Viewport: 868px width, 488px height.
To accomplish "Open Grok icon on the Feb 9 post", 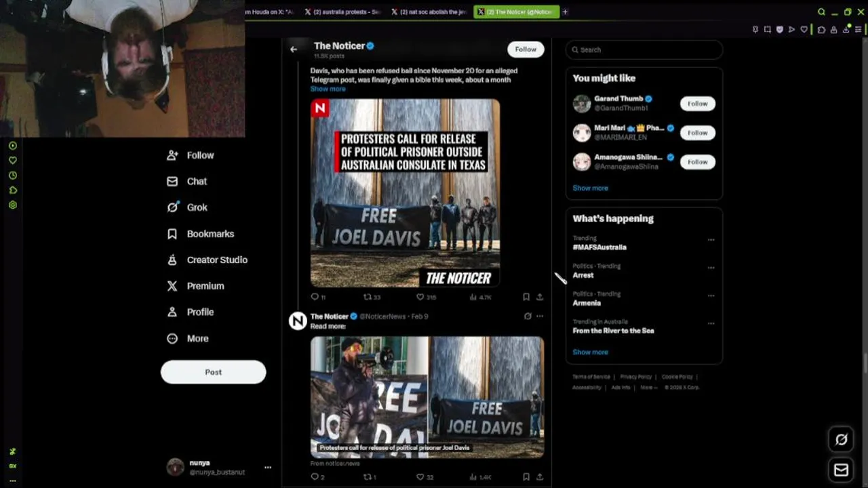I will point(528,316).
